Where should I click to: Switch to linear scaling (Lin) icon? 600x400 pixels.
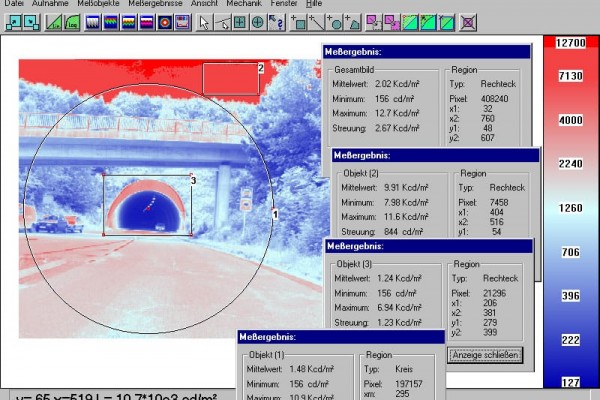54,23
